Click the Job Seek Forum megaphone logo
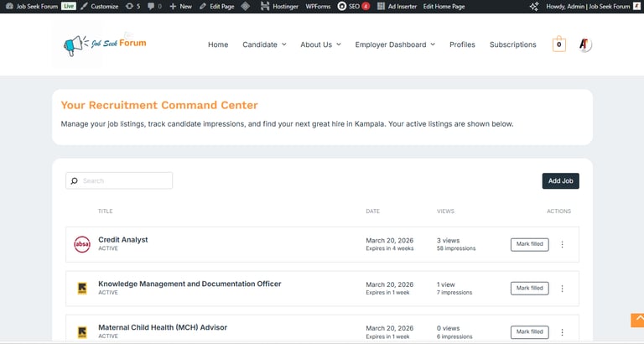Viewport: 644px width, 344px height. click(105, 44)
